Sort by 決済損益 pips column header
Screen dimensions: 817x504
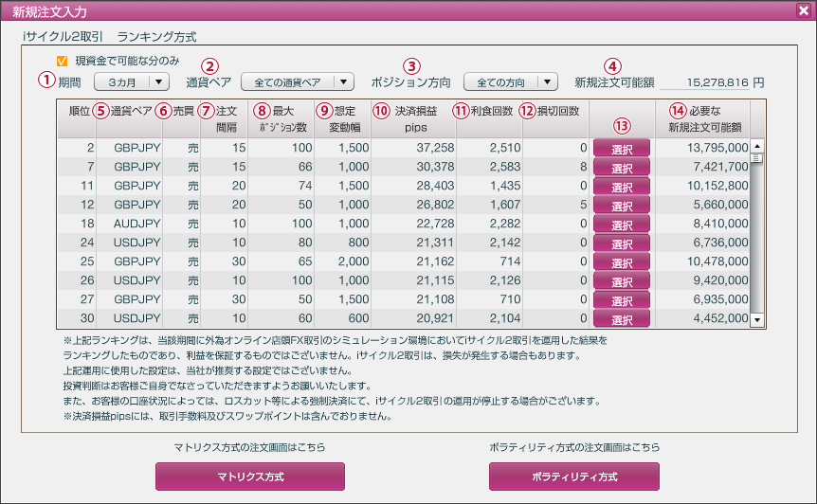point(413,118)
